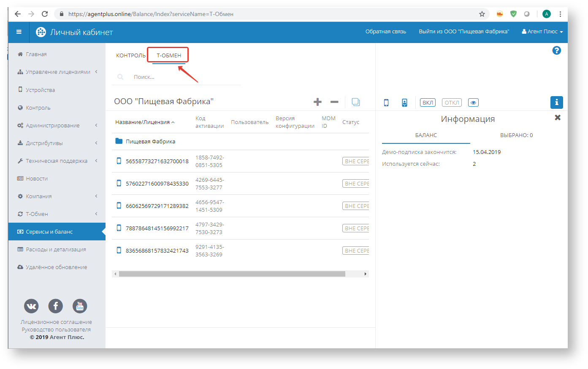The image size is (588, 369).
Task: Click the Agent Plus logo icon
Action: 41,32
